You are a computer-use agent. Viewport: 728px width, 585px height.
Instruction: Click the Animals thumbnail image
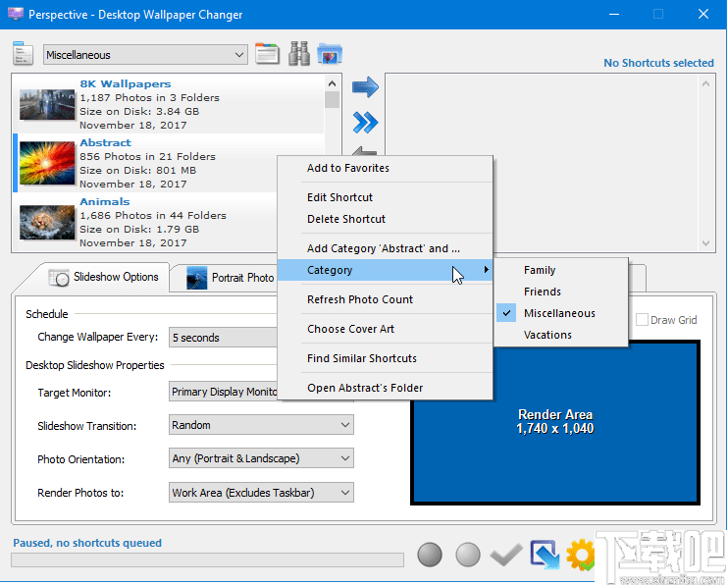click(x=47, y=222)
